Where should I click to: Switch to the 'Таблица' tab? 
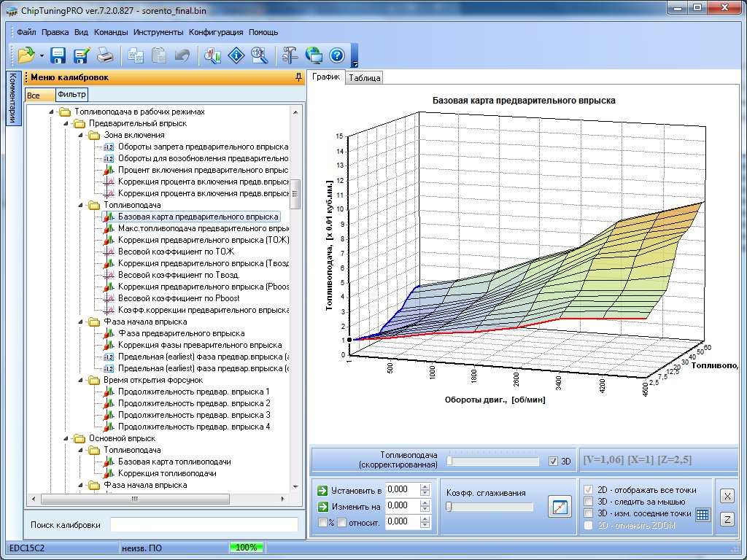(x=364, y=78)
